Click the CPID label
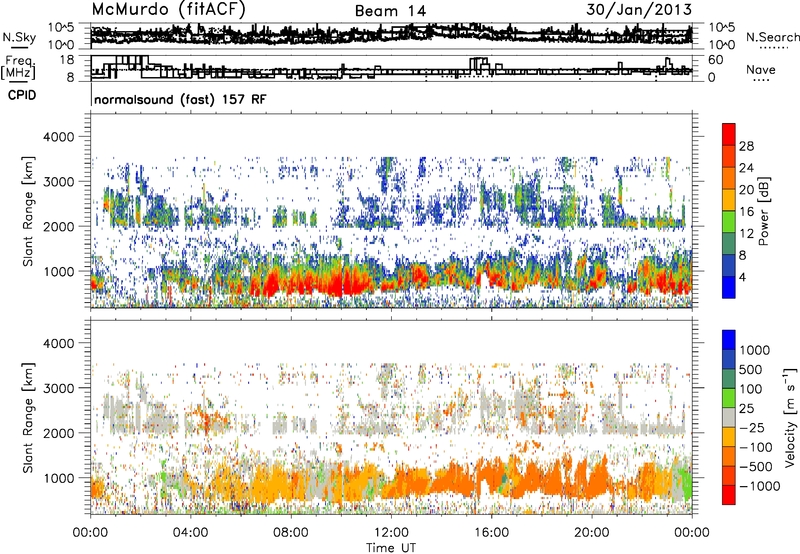The height and width of the screenshot is (554, 800). (22, 95)
